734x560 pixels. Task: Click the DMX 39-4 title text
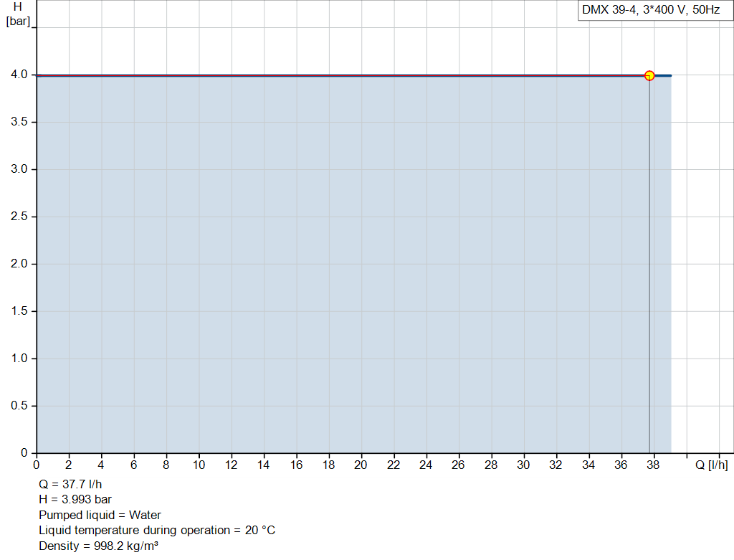(609, 11)
